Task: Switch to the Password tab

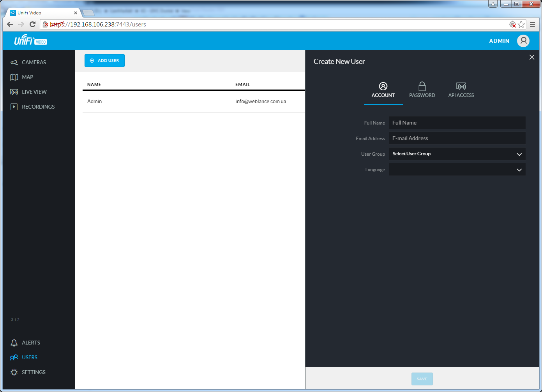Action: click(x=422, y=90)
